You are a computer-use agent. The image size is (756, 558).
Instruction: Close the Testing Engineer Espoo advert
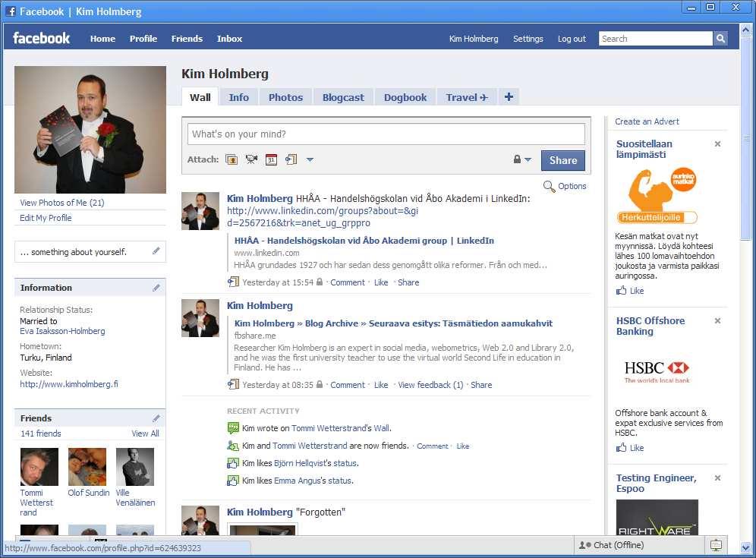tap(717, 478)
